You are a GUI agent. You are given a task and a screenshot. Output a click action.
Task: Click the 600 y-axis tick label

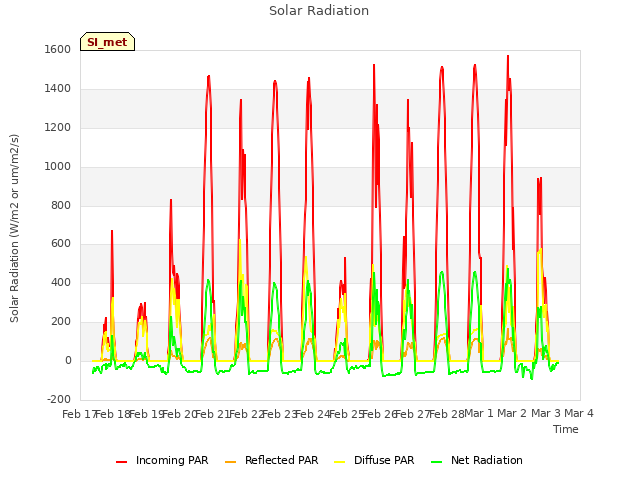61,244
